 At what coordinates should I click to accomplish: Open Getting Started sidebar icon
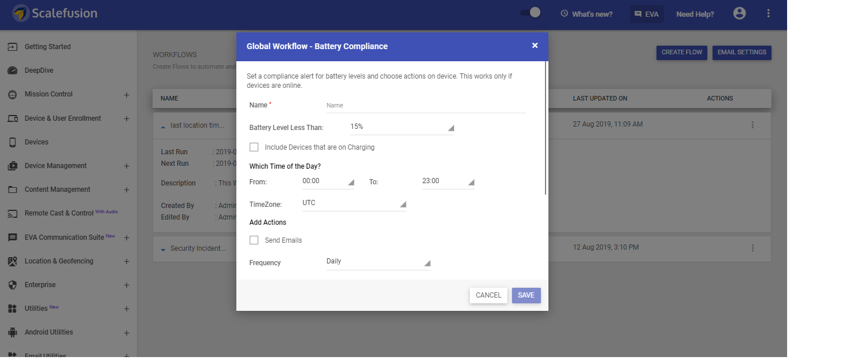13,47
